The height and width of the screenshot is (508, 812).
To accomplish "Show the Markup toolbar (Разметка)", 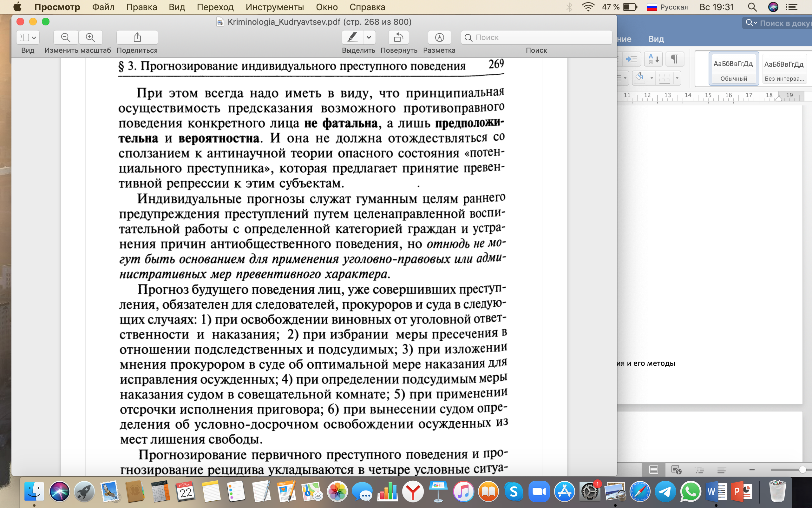I will tap(439, 37).
